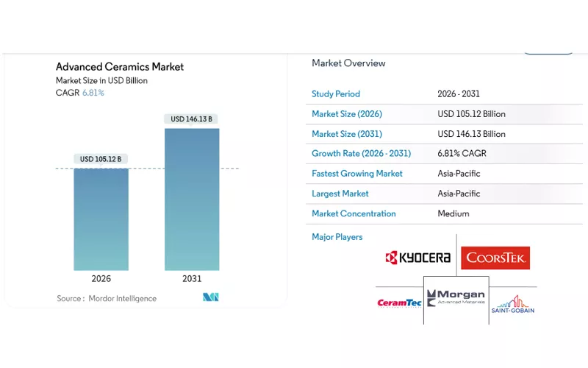The width and height of the screenshot is (588, 368).
Task: Click the Advanced Ceramics Market chart title
Action: click(x=120, y=67)
